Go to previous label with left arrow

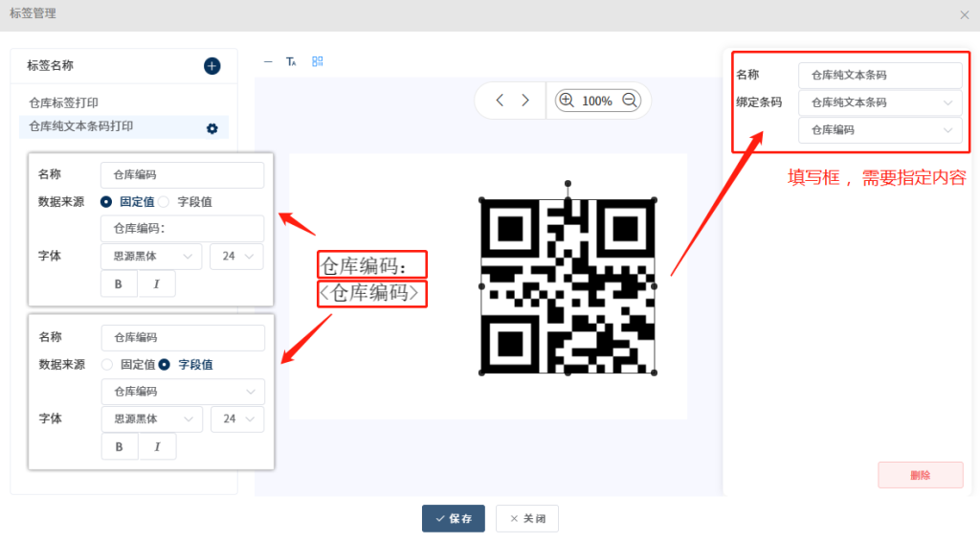(500, 101)
